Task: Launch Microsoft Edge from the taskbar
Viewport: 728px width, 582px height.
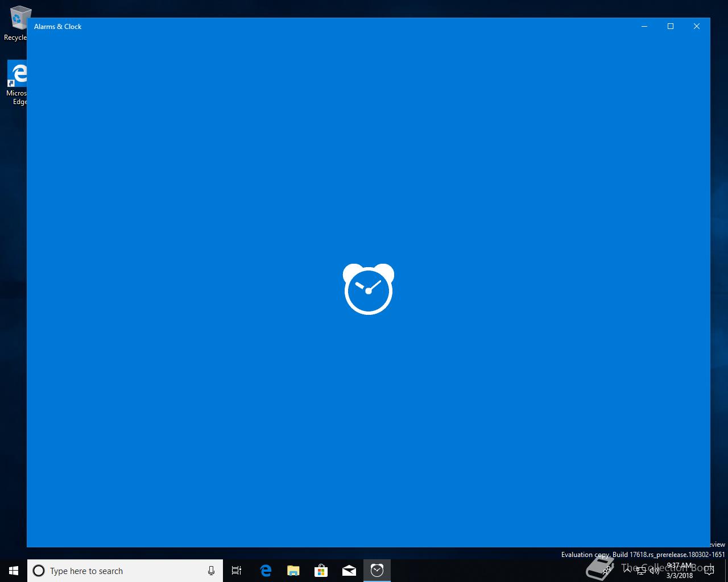Action: pyautogui.click(x=265, y=571)
